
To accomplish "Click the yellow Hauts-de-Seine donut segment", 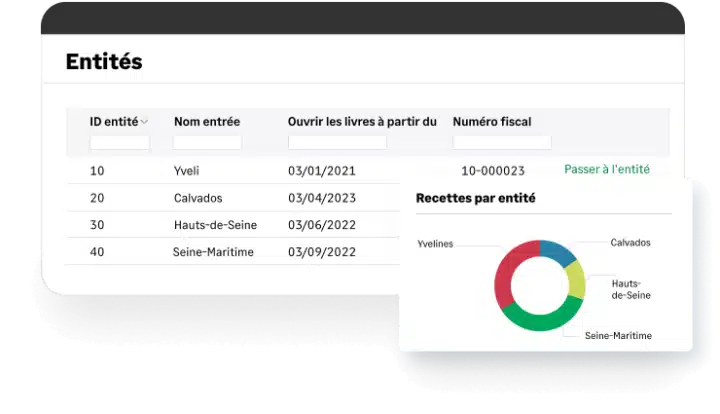I will pyautogui.click(x=575, y=282).
